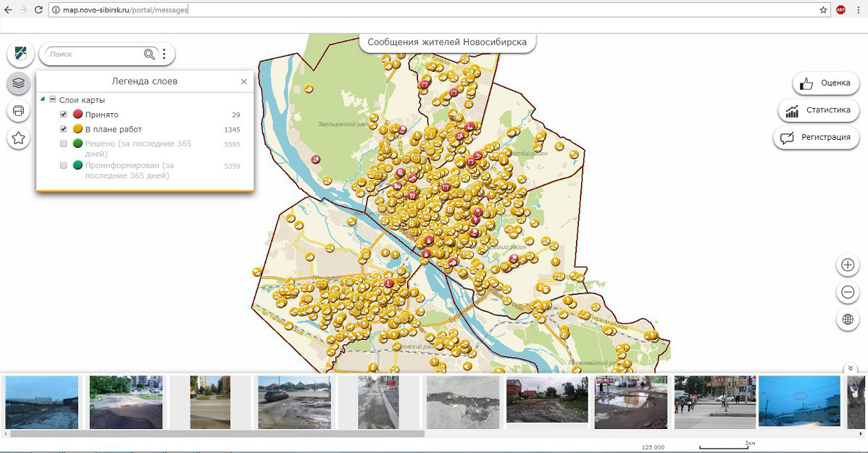Click the Регистрация button
This screenshot has height=453, width=868.
[x=817, y=137]
